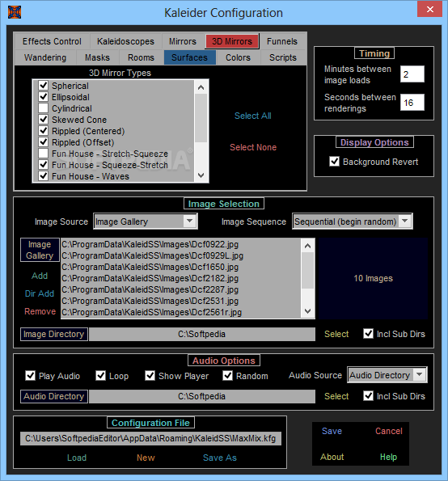Open the Colors tab

coord(238,57)
